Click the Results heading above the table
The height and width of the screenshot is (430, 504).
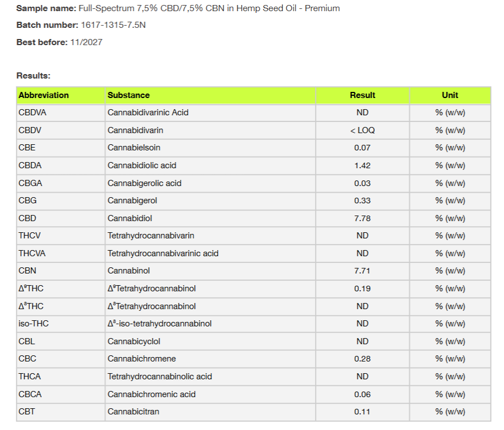click(33, 76)
